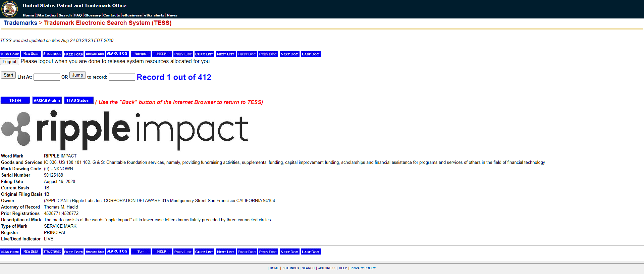This screenshot has width=644, height=274.
Task: Open FAQ in header navigation
Action: tap(78, 15)
